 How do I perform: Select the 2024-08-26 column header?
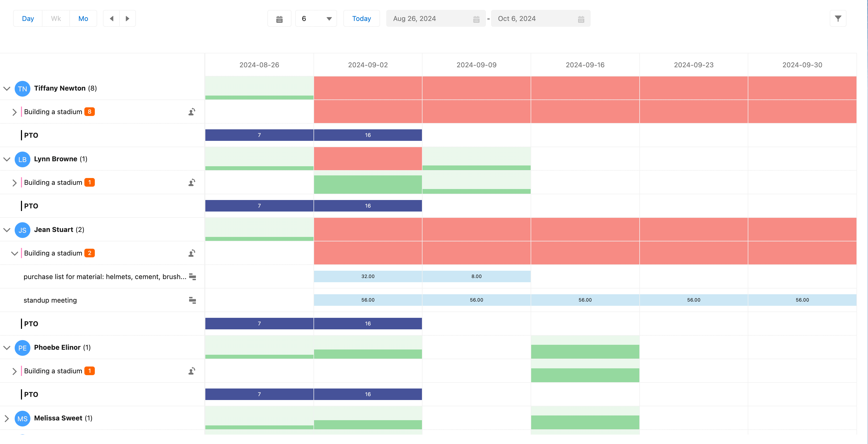[x=259, y=65]
